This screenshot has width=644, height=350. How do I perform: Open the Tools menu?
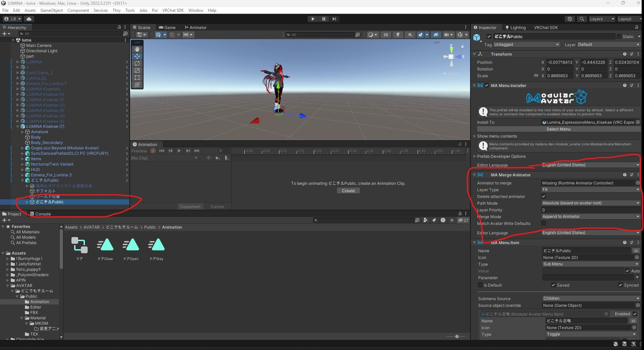pyautogui.click(x=130, y=10)
